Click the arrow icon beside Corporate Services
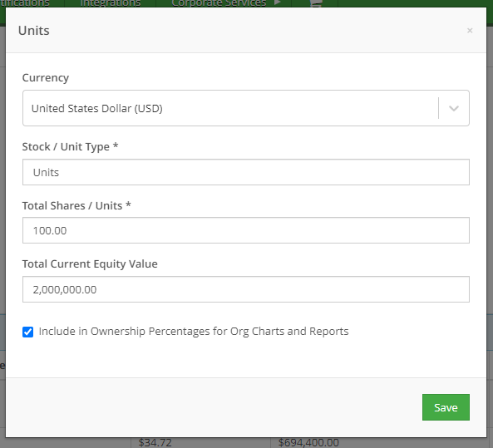The width and height of the screenshot is (493, 448). point(277,2)
